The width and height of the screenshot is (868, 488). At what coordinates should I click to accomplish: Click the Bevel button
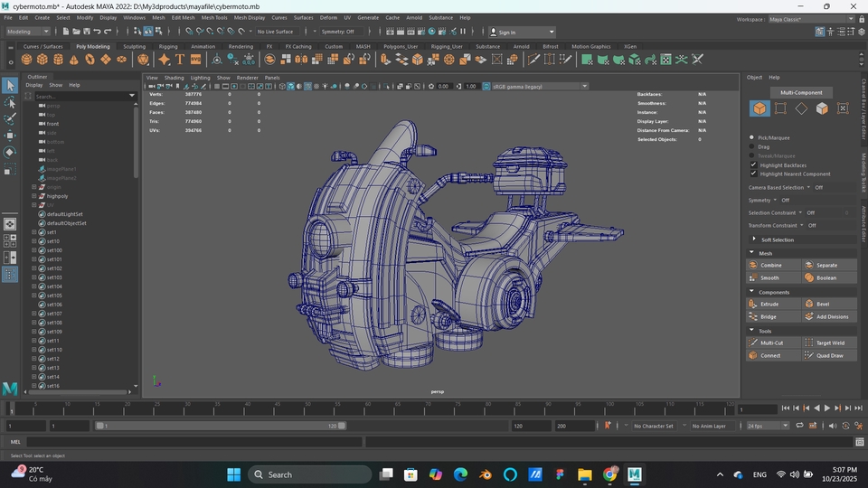(830, 304)
